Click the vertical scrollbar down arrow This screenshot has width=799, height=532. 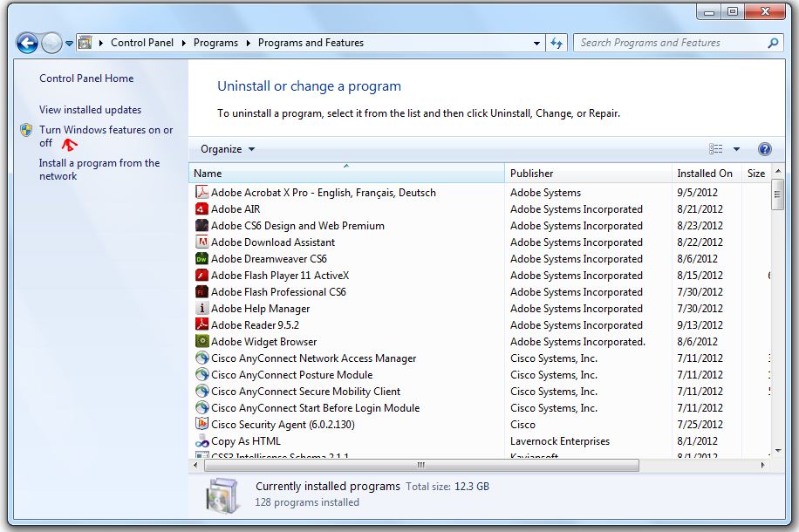pyautogui.click(x=777, y=451)
